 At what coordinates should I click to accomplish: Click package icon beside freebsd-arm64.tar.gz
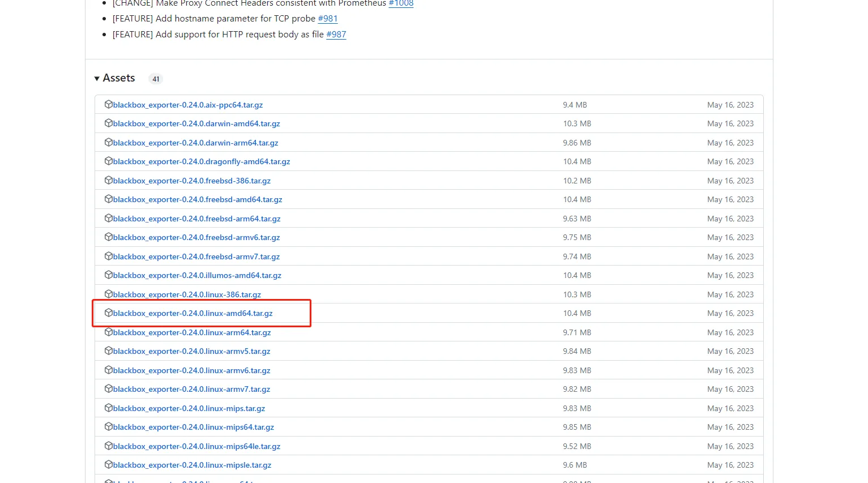tap(109, 218)
